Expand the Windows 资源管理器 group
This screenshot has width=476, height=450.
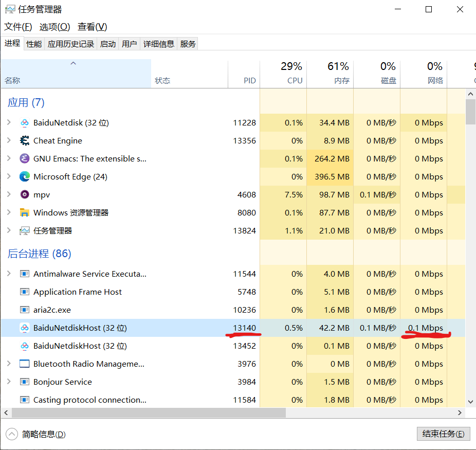click(9, 212)
